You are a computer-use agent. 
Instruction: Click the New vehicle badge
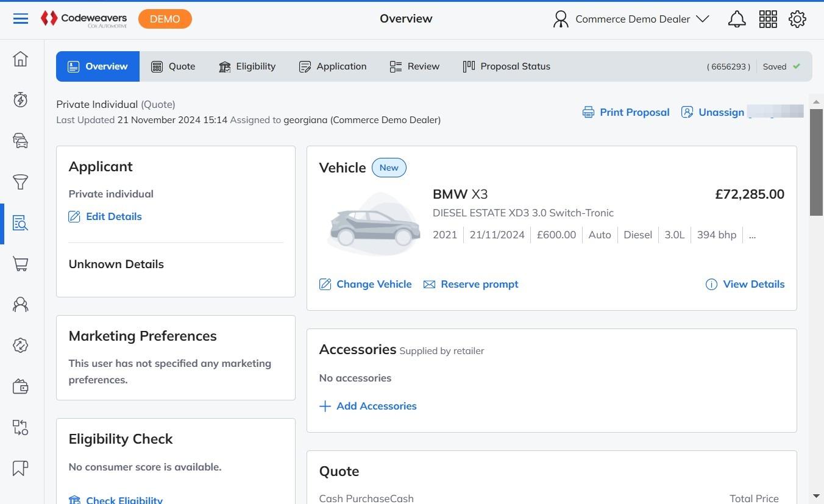[x=389, y=168]
